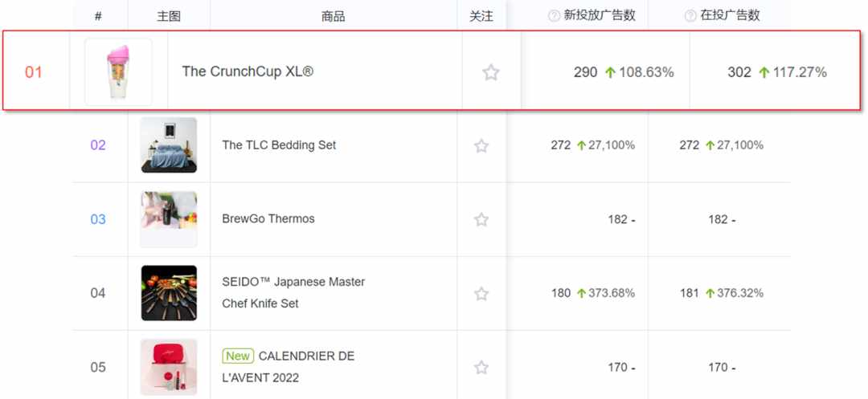This screenshot has width=868, height=399.
Task: Open The TLC Bedding Set thumbnail
Action: (169, 145)
